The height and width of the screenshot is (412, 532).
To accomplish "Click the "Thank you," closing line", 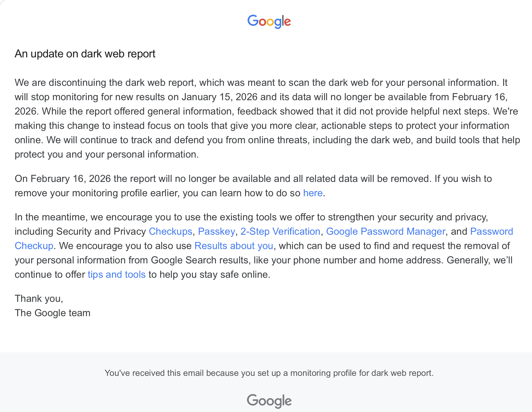I will pyautogui.click(x=39, y=298).
